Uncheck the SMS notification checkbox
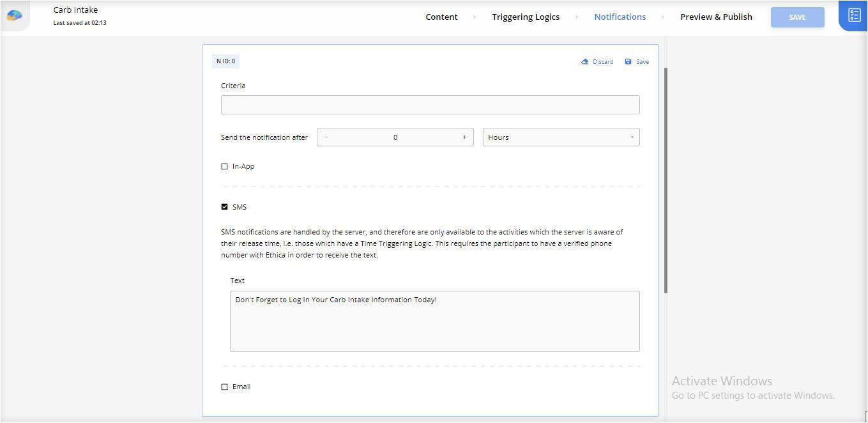Image resolution: width=868 pixels, height=423 pixels. point(224,207)
